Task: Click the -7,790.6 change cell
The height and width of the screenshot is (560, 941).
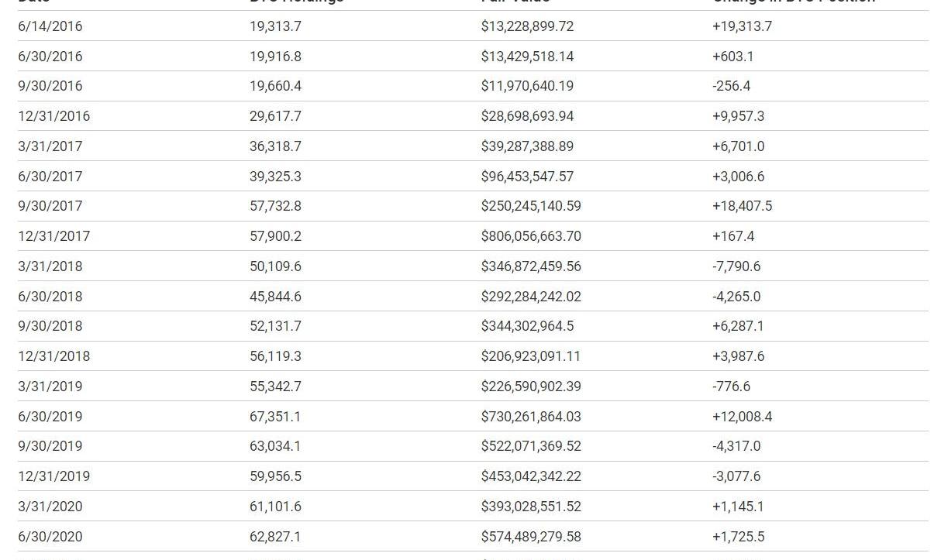Action: pyautogui.click(x=736, y=266)
